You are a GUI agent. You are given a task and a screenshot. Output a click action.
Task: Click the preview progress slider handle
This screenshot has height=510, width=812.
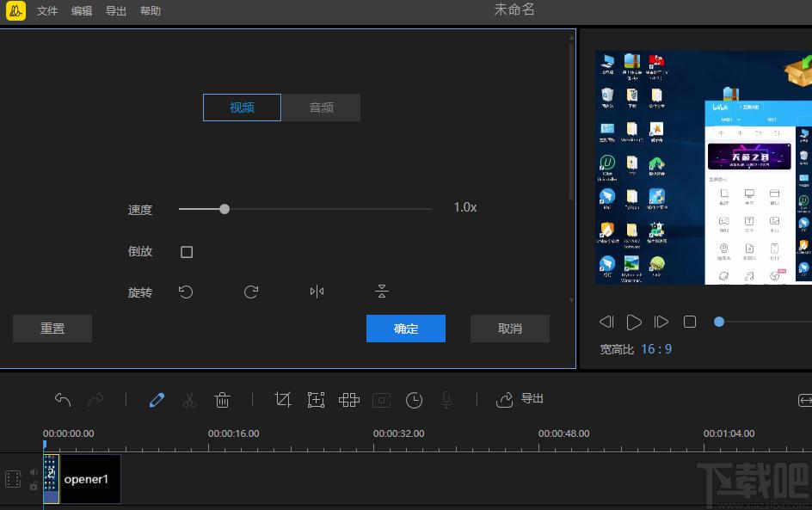pyautogui.click(x=719, y=322)
